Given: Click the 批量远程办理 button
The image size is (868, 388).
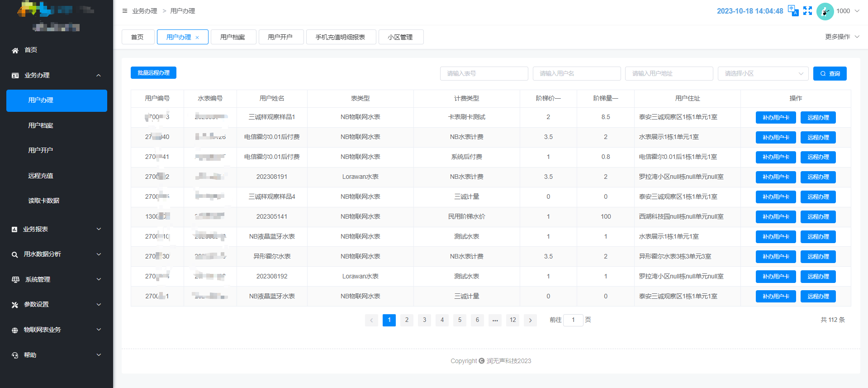Looking at the screenshot, I should (x=153, y=73).
